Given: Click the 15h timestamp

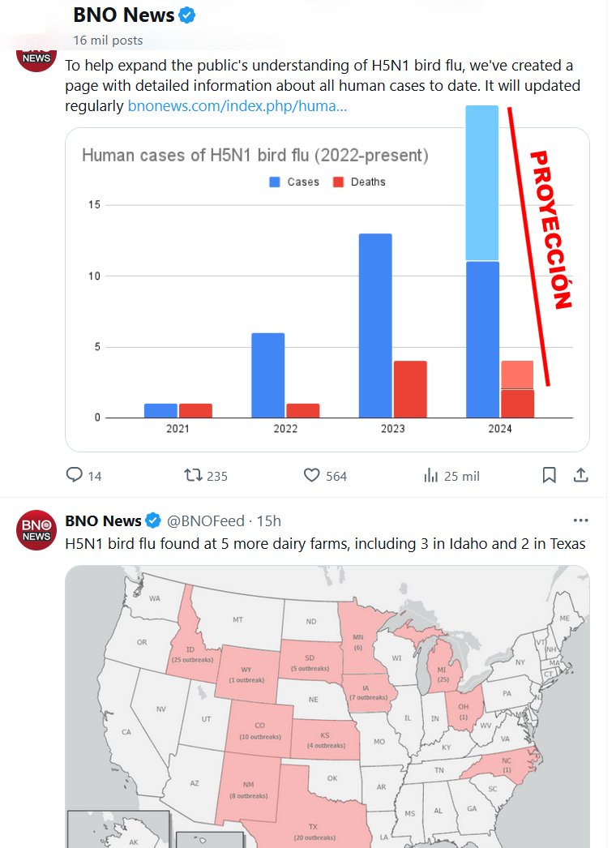Looking at the screenshot, I should coord(268,520).
